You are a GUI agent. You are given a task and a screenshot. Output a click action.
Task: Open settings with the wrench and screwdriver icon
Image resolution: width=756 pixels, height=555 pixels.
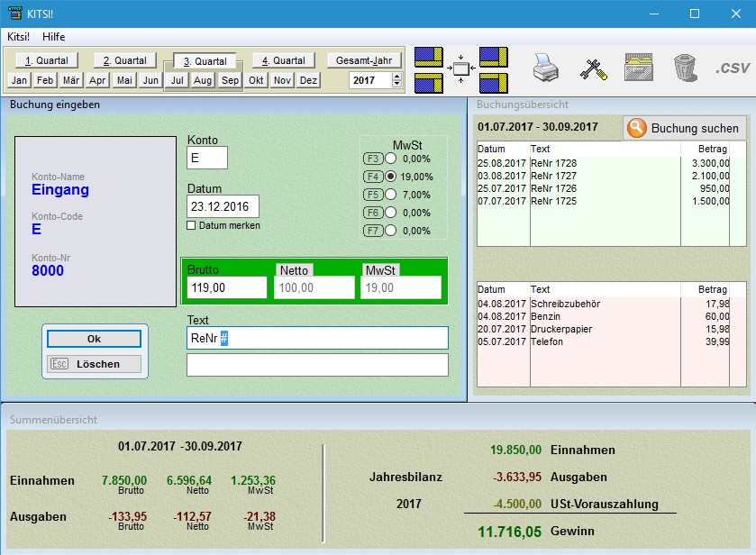pyautogui.click(x=593, y=68)
